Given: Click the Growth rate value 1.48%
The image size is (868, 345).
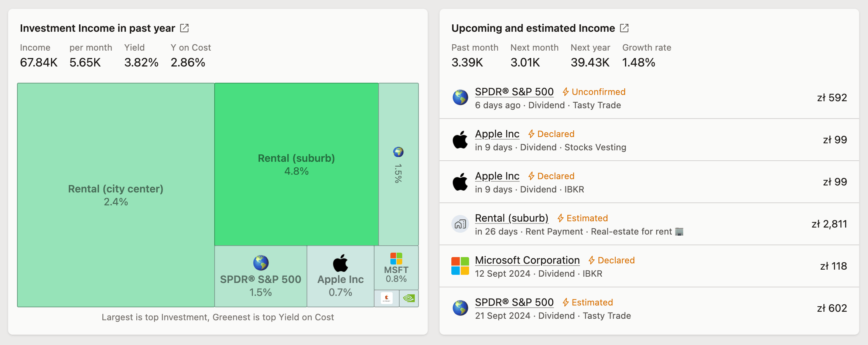Looking at the screenshot, I should coord(639,62).
